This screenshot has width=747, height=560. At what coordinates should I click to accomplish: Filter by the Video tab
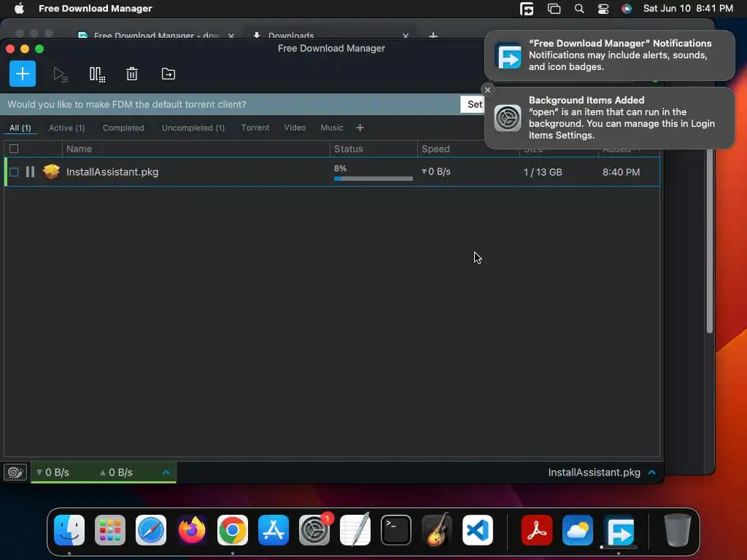click(x=295, y=128)
